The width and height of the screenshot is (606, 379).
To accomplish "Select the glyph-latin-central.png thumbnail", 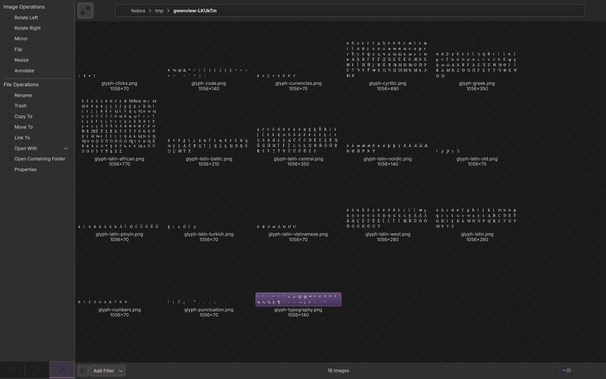I will pos(298,140).
